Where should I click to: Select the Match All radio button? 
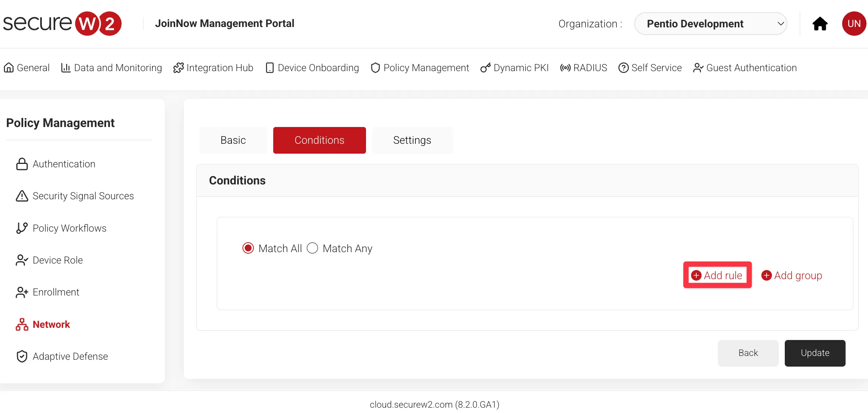(x=248, y=248)
